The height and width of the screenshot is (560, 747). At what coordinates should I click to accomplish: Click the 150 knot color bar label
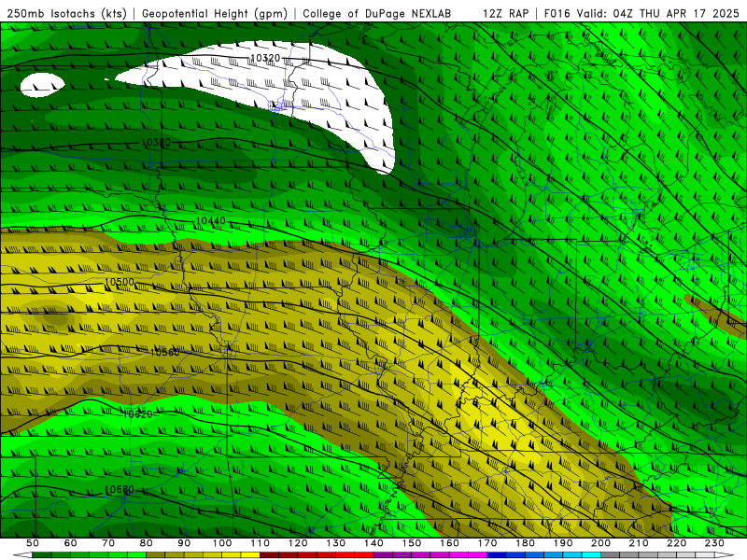click(x=412, y=543)
